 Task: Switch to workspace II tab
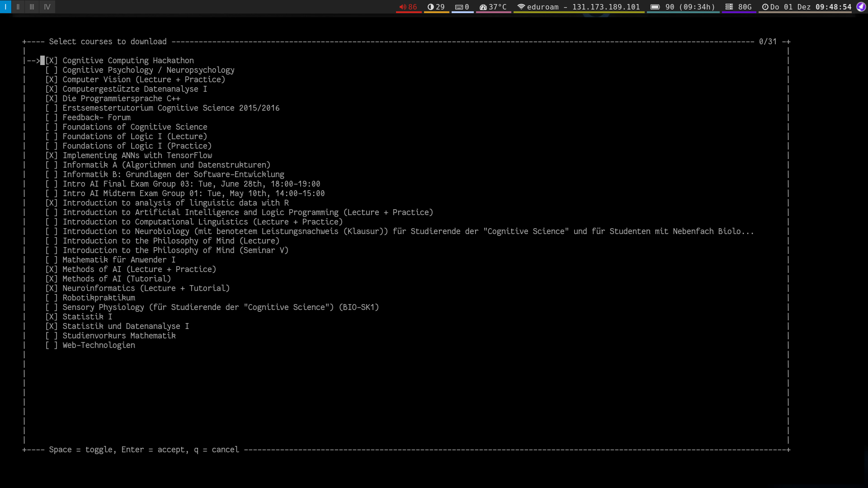[x=18, y=7]
